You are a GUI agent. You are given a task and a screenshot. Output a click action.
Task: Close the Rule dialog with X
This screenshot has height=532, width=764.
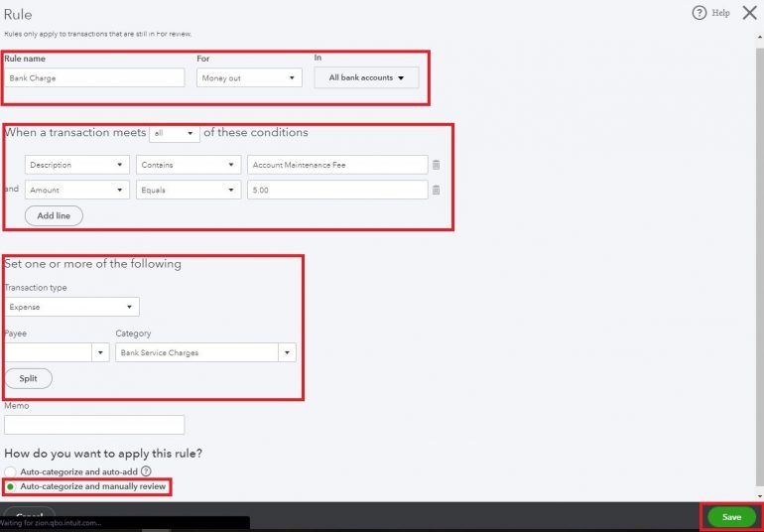click(749, 13)
